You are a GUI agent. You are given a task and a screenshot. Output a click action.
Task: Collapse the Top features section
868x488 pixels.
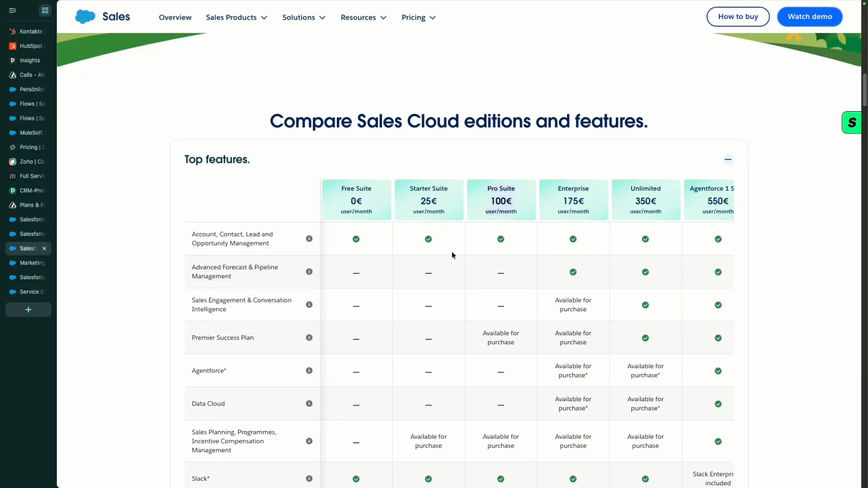[728, 159]
